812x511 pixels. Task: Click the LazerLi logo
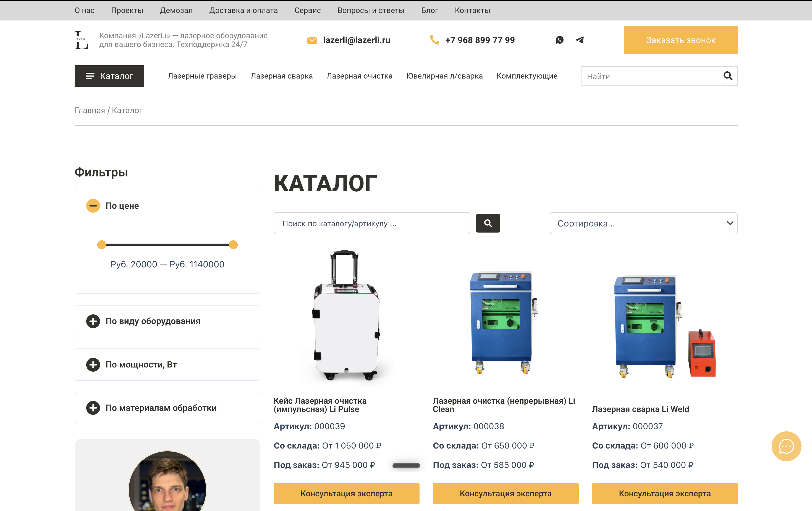click(81, 40)
